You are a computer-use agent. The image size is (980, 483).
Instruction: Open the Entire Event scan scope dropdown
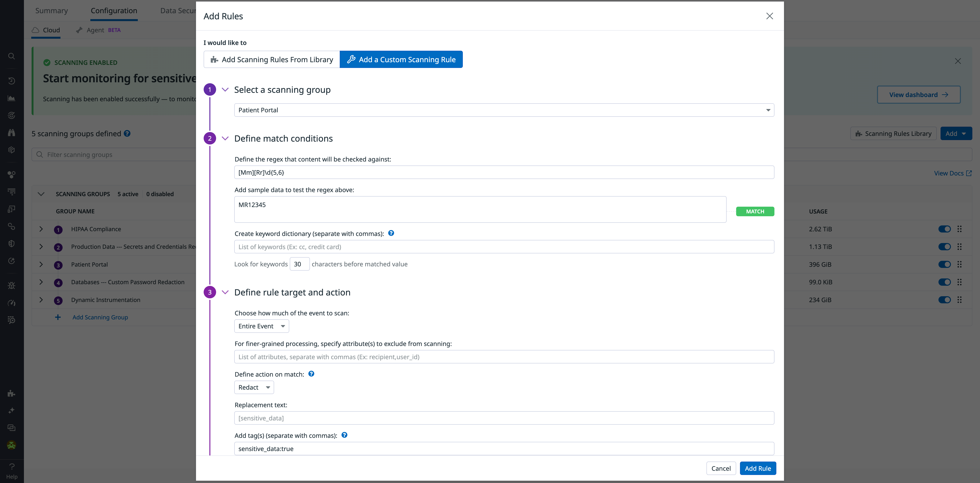click(x=261, y=326)
